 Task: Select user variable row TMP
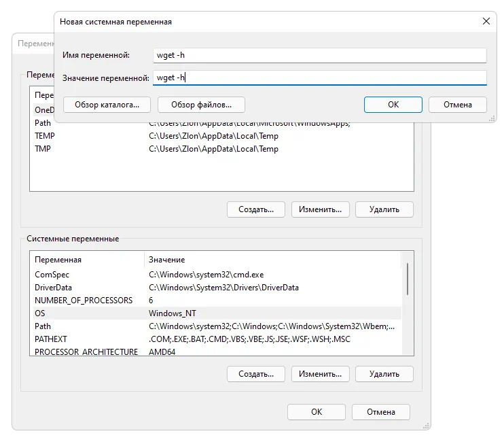pyautogui.click(x=221, y=149)
